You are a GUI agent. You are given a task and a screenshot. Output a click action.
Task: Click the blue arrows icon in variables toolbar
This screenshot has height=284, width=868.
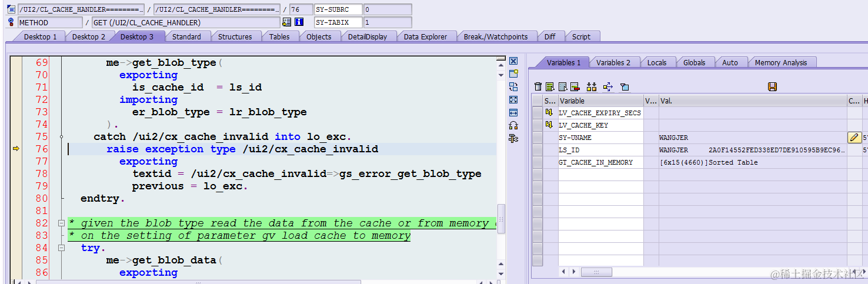[x=608, y=86]
